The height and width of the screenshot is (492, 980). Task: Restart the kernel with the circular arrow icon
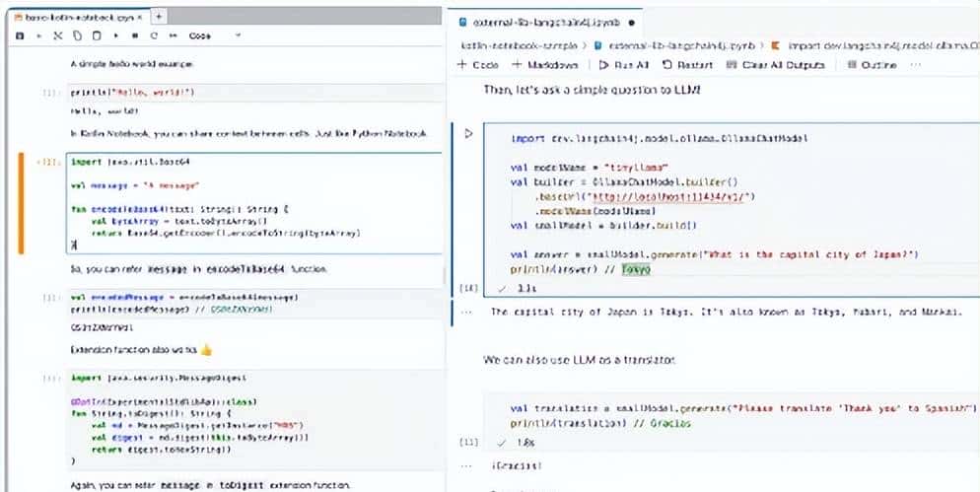click(x=154, y=36)
